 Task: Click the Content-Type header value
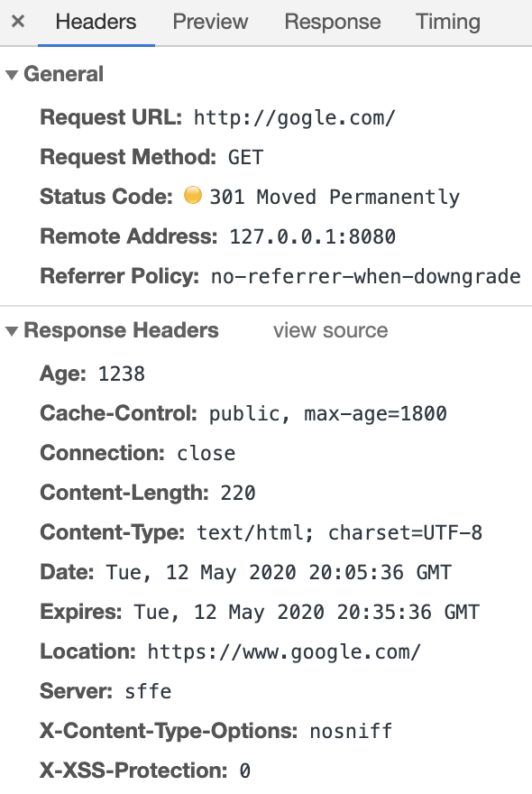tap(339, 532)
